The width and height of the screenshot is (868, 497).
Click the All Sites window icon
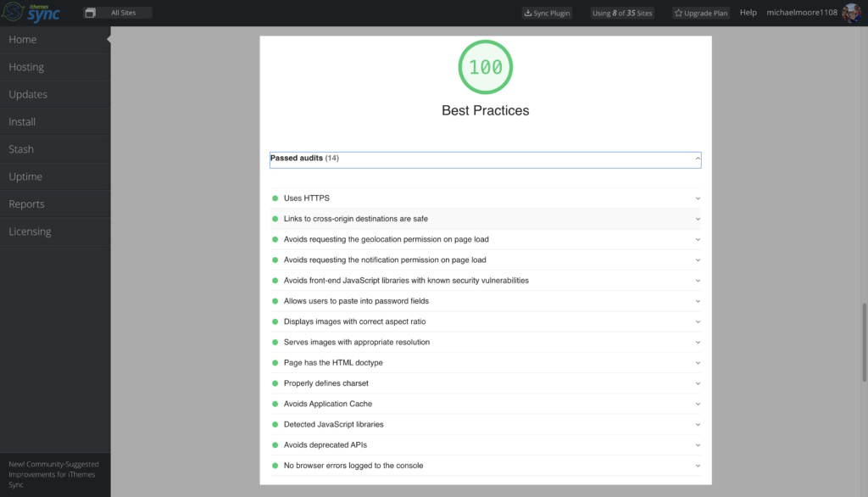click(90, 13)
